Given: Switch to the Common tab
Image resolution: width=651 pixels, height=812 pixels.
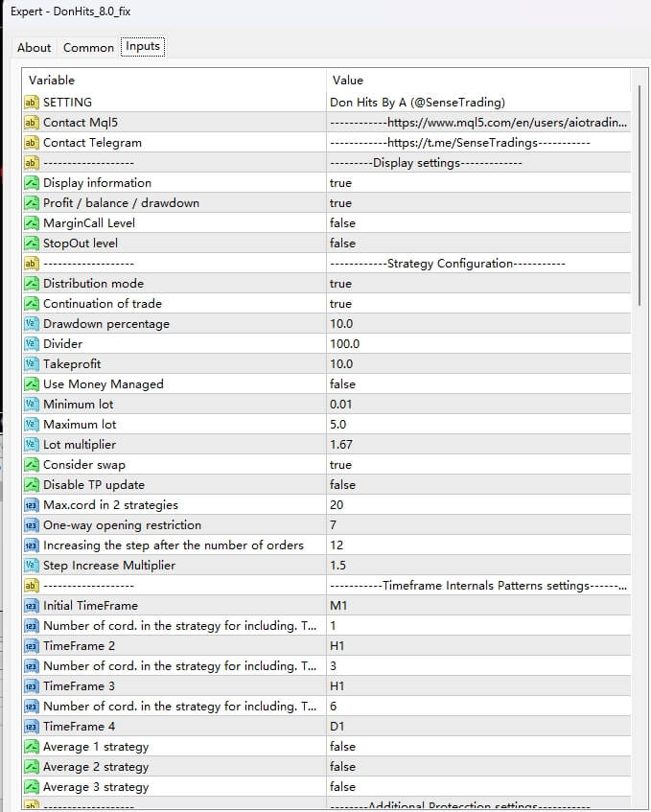Looking at the screenshot, I should click(88, 47).
